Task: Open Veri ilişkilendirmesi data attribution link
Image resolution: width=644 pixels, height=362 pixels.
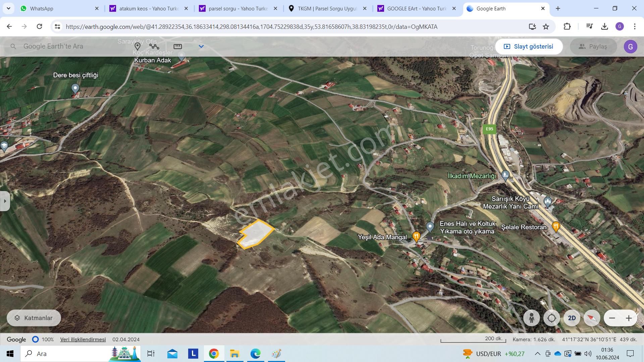Action: point(83,339)
